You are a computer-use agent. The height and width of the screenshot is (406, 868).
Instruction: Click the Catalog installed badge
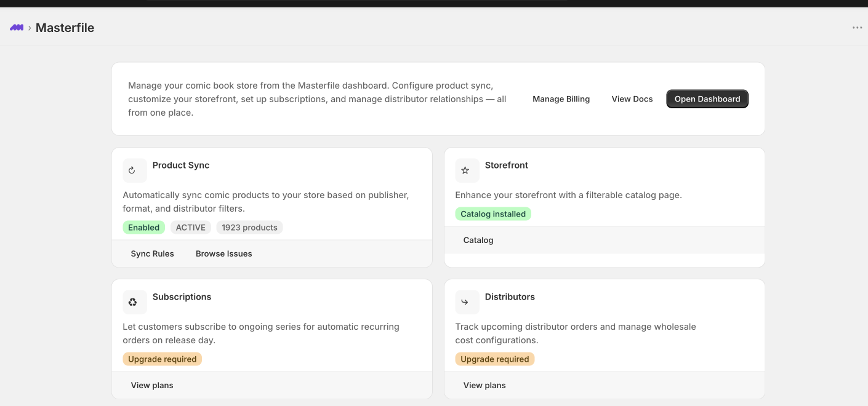tap(493, 214)
